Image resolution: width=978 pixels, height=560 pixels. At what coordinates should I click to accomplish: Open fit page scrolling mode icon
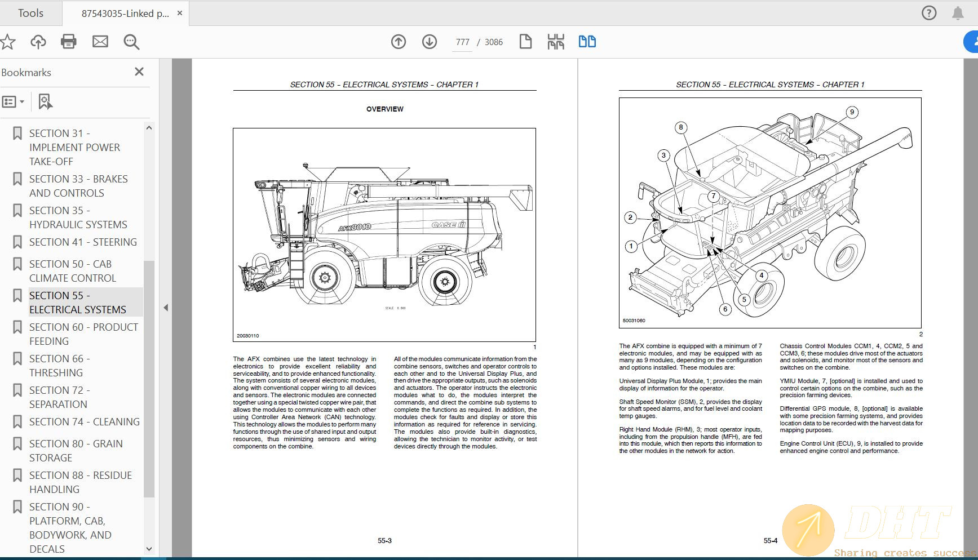(556, 42)
